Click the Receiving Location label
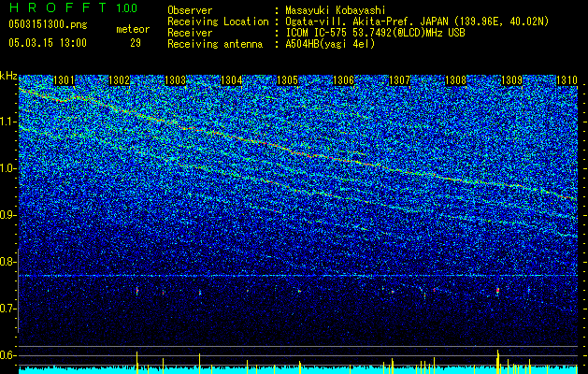588x374 pixels. pos(218,22)
